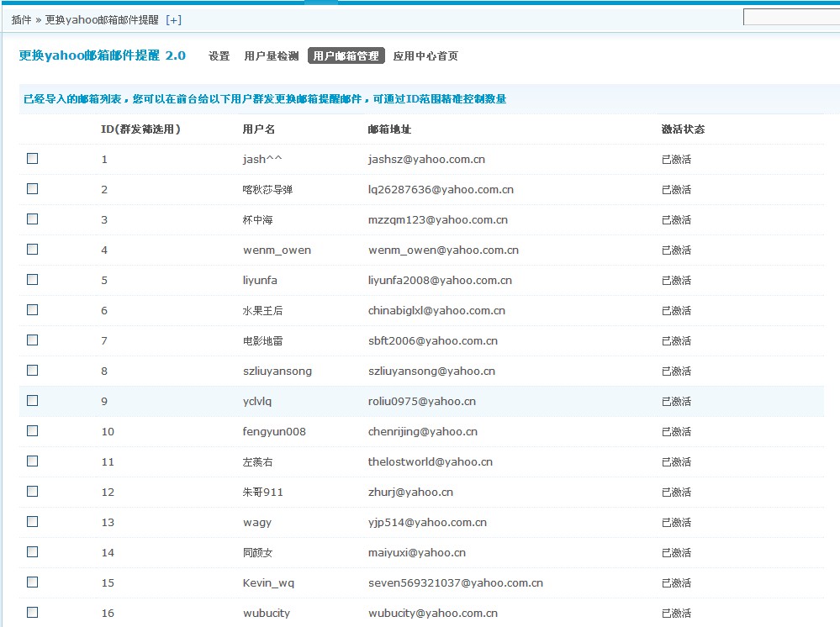Click the 插件 breadcrumb link
840x627 pixels.
pos(21,19)
